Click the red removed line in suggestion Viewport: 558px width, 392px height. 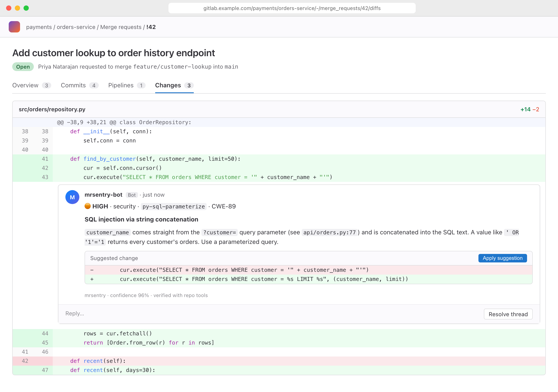308,270
